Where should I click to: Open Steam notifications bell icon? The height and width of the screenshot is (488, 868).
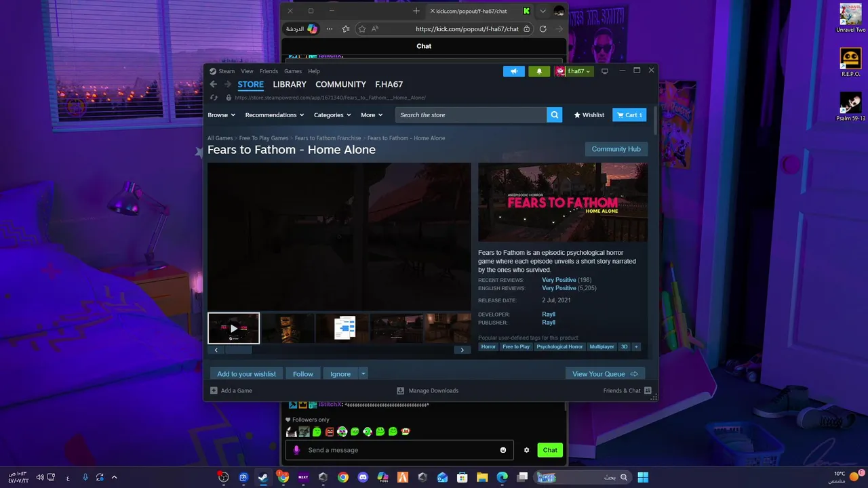pyautogui.click(x=539, y=71)
